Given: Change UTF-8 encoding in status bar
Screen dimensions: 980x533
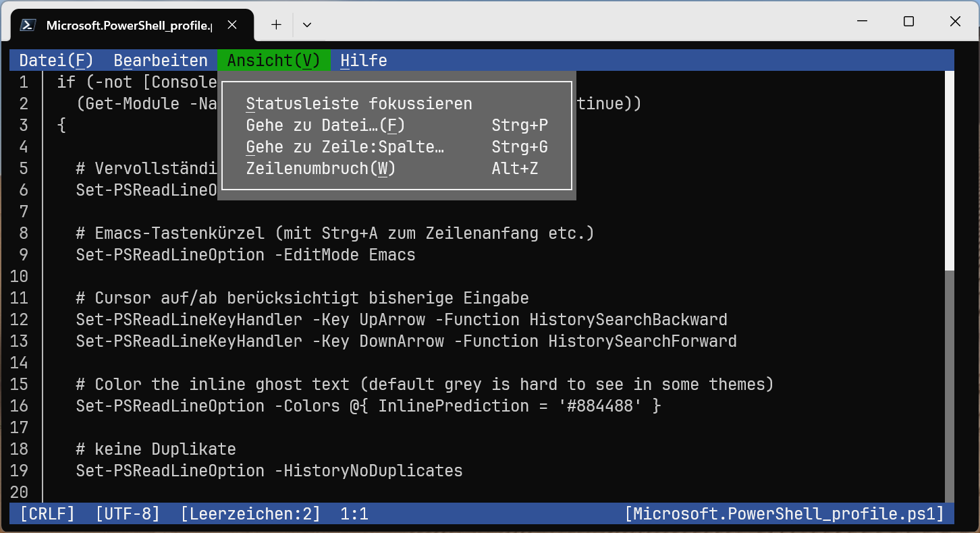Looking at the screenshot, I should pos(128,514).
